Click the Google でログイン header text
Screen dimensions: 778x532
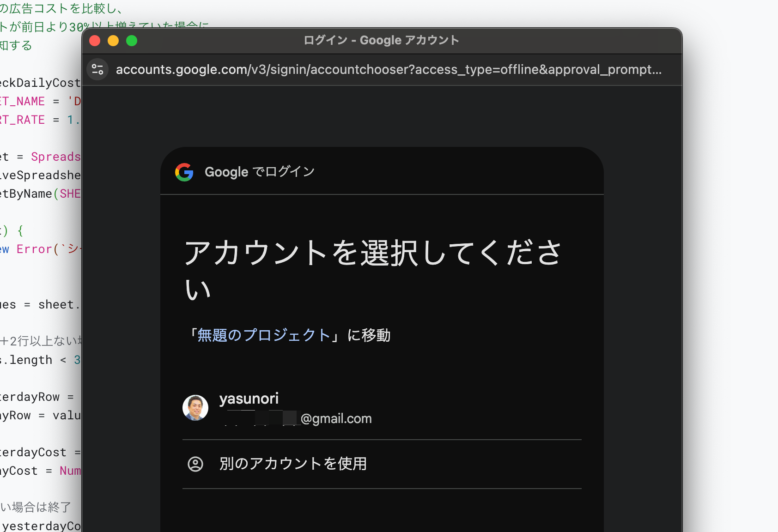click(260, 172)
